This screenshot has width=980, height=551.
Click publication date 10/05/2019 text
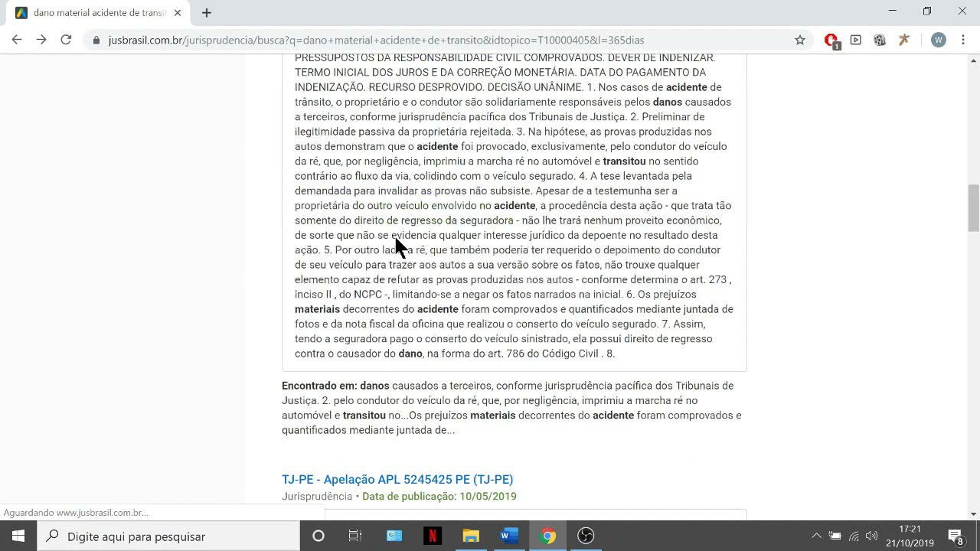click(439, 496)
